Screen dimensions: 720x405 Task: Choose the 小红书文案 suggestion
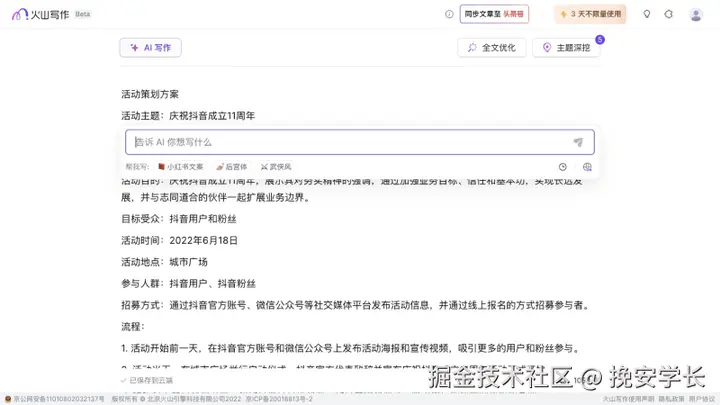pos(180,167)
